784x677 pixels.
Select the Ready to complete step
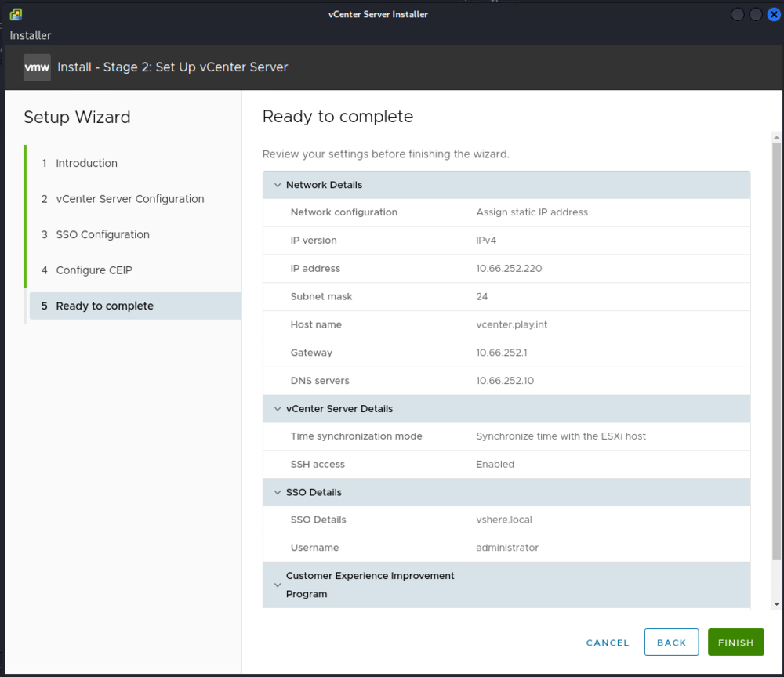(x=104, y=306)
